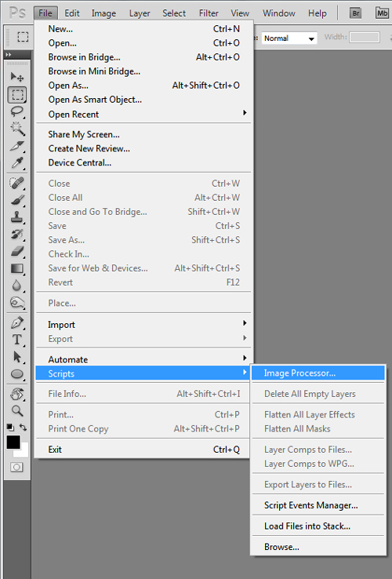The width and height of the screenshot is (392, 579).
Task: Select the Spot Healing Brush tool
Action: coord(17,183)
